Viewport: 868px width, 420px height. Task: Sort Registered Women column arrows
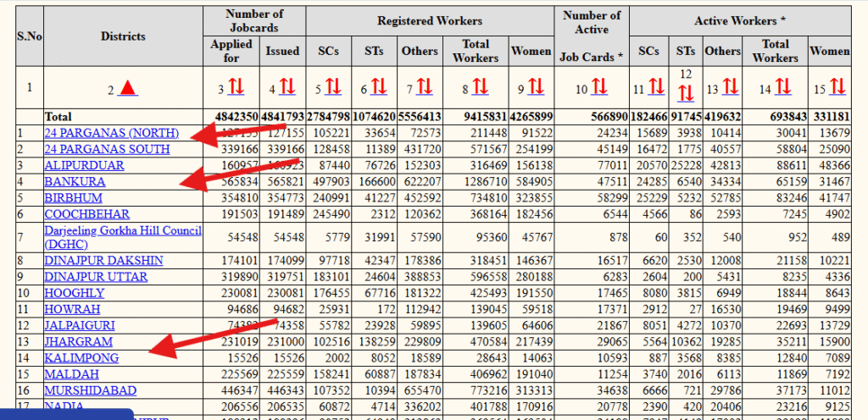coord(537,87)
